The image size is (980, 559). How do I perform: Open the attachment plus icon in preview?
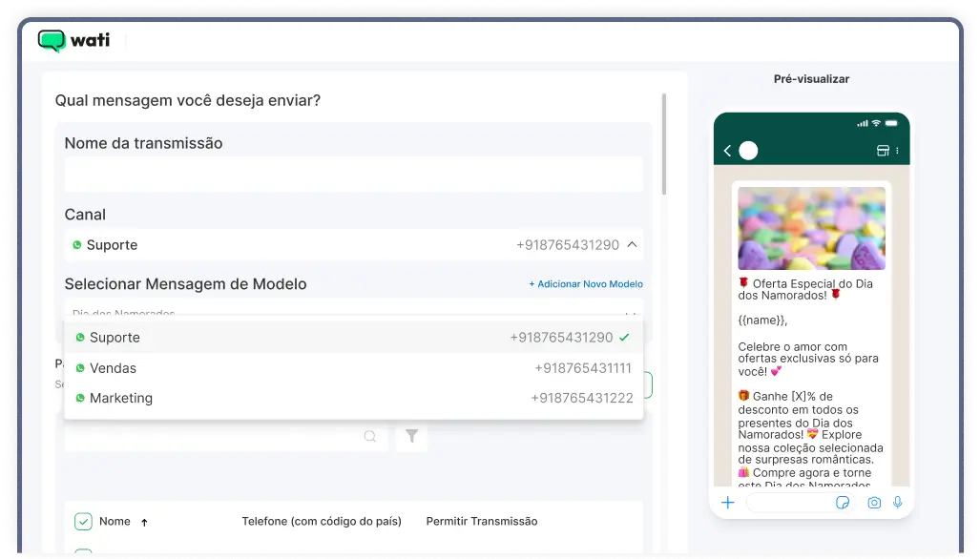point(727,503)
